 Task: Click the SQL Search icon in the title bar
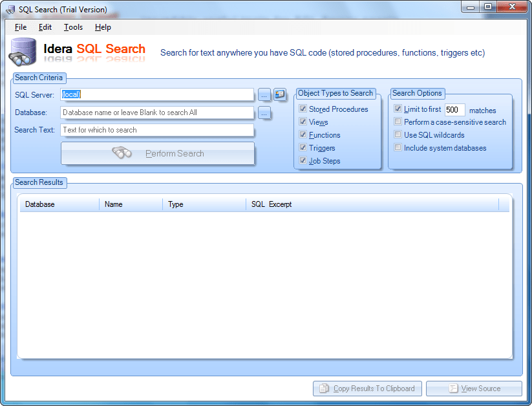(x=9, y=7)
